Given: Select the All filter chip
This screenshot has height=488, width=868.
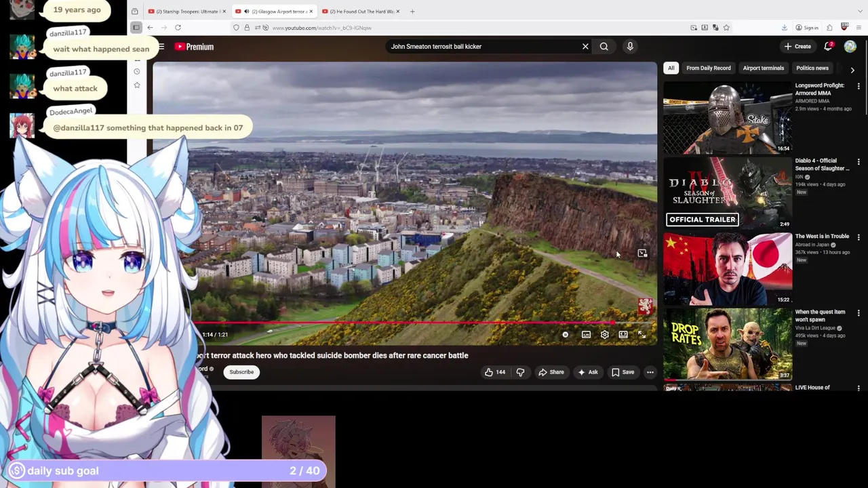Looking at the screenshot, I should pyautogui.click(x=671, y=68).
